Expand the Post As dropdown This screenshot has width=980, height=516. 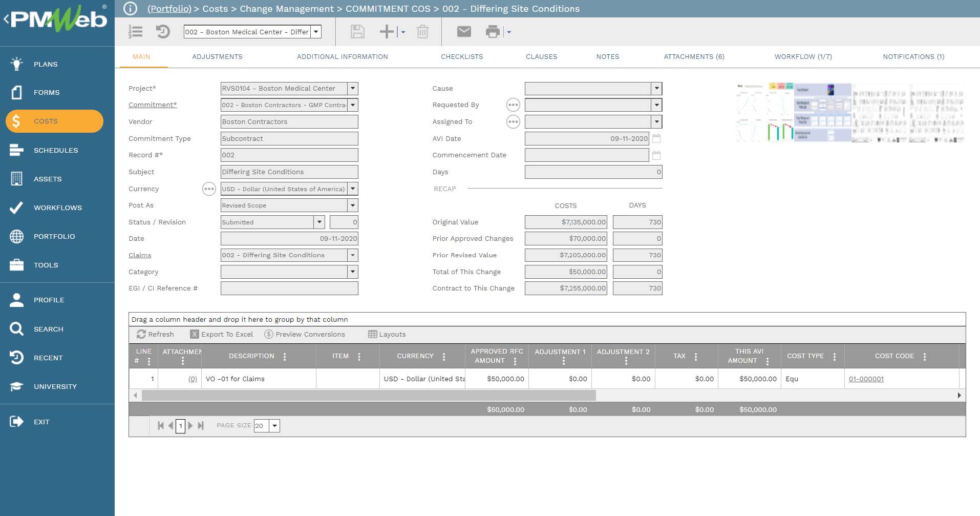coord(352,205)
